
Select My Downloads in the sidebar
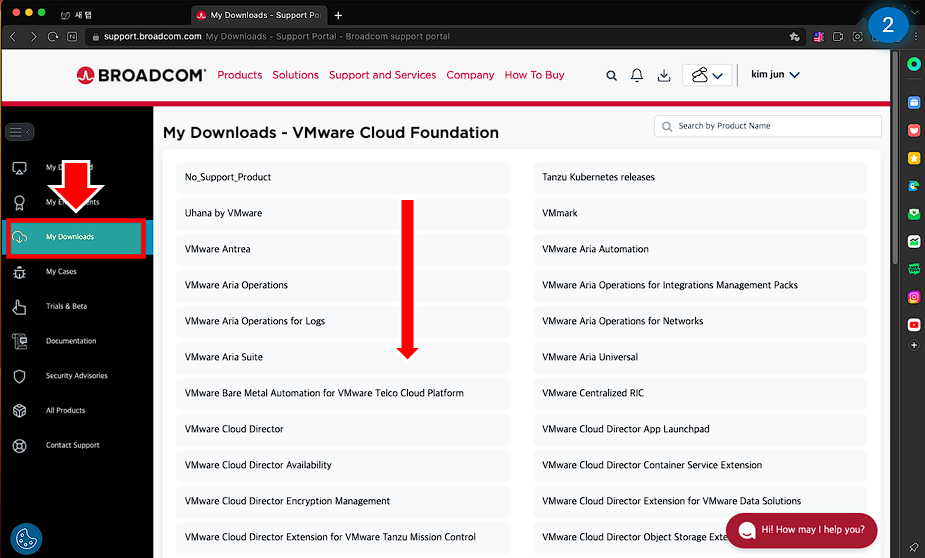(x=76, y=237)
